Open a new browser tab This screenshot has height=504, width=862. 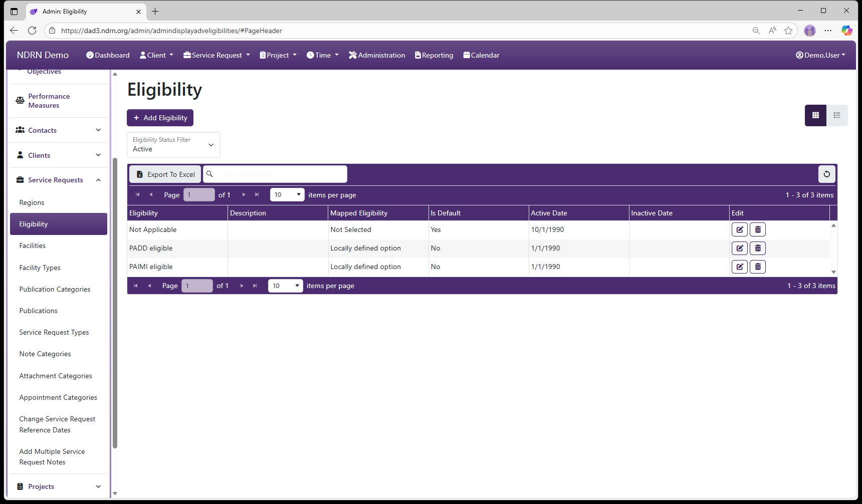click(x=155, y=11)
